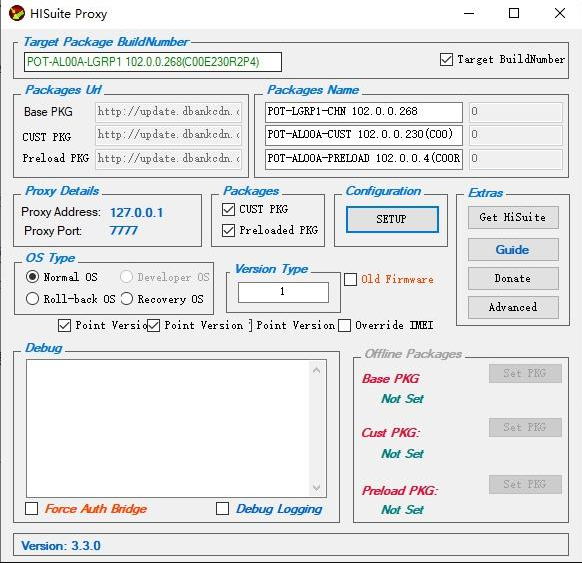The height and width of the screenshot is (563, 582).
Task: Click the SETUP button
Action: coord(392,219)
